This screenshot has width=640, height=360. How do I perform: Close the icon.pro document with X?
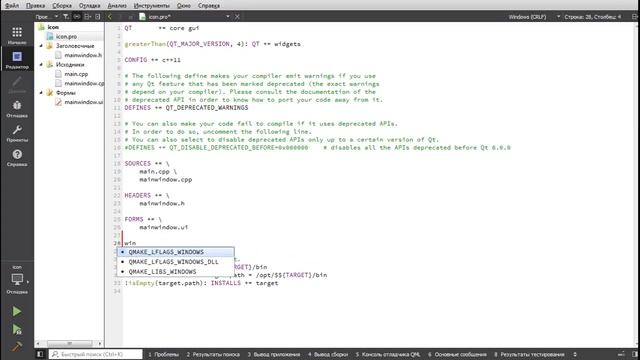(x=237, y=17)
